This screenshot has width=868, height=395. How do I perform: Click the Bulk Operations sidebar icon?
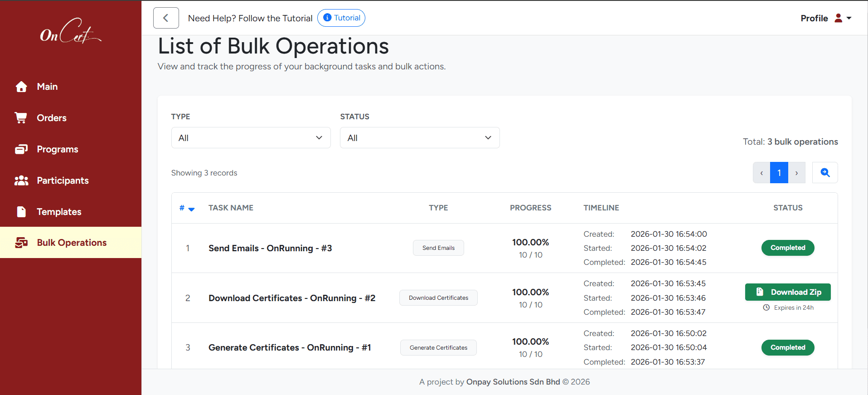[21, 243]
